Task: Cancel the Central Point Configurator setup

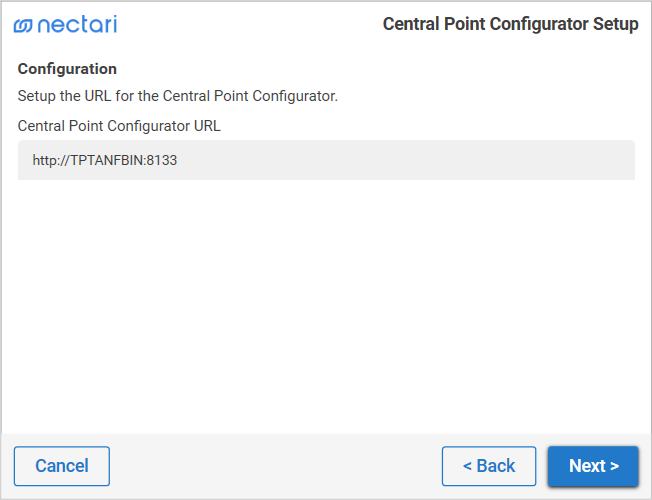Action: click(62, 466)
